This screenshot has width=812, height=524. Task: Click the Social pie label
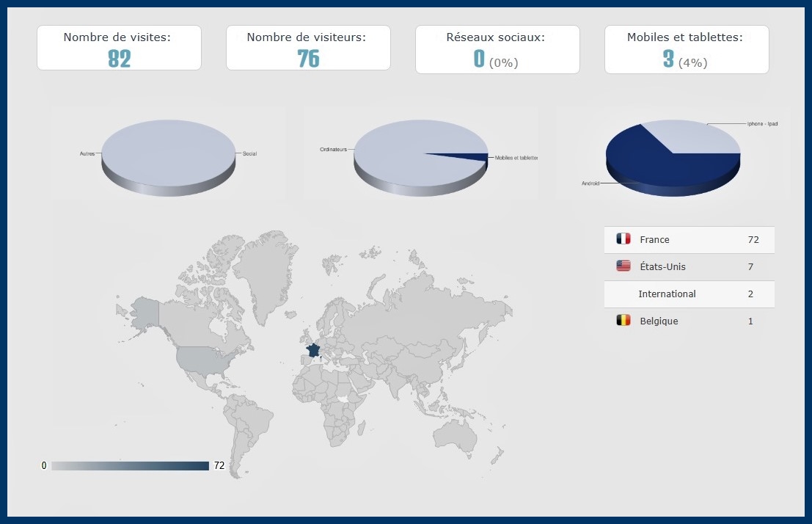point(249,153)
